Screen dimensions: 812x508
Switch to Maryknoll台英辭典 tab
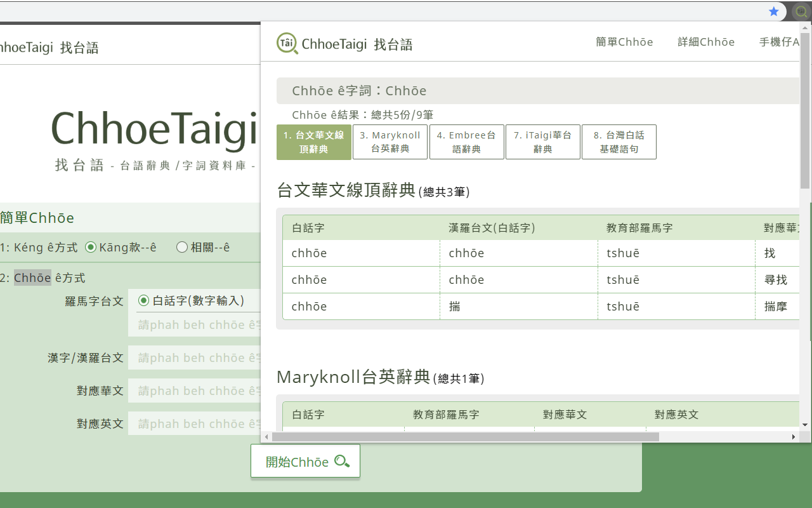point(390,142)
